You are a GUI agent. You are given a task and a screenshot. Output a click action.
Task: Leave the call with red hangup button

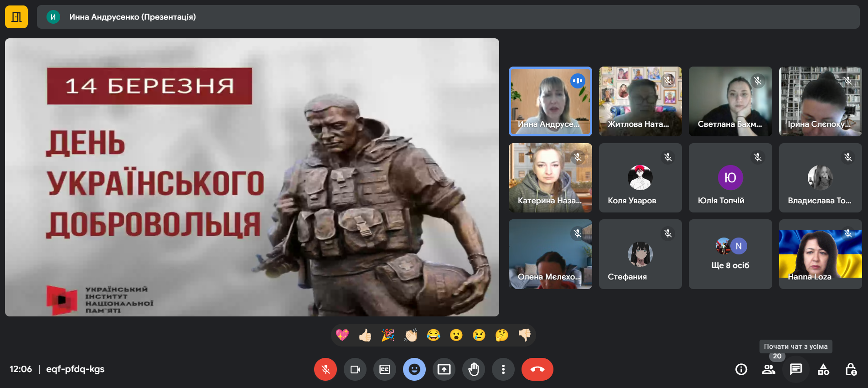[537, 369]
